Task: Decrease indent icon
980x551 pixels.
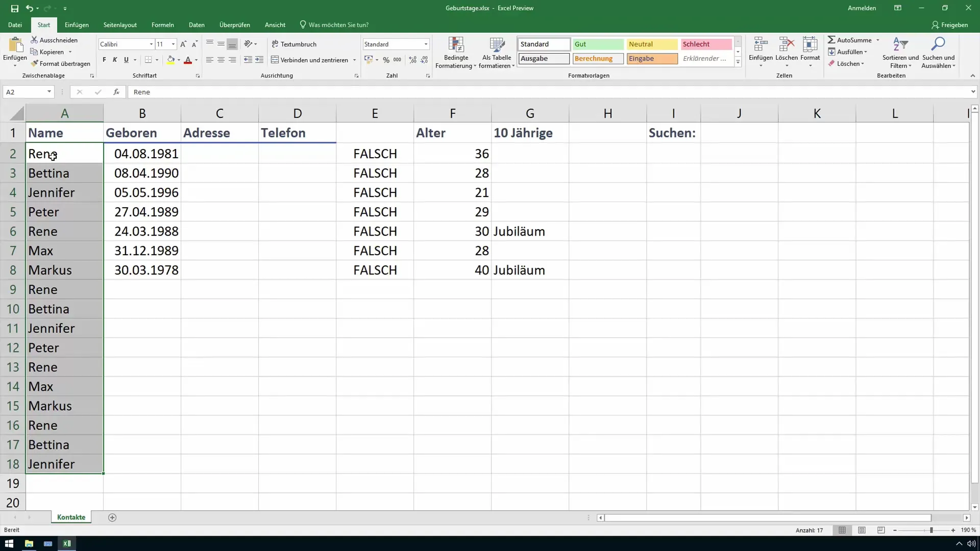Action: [248, 60]
